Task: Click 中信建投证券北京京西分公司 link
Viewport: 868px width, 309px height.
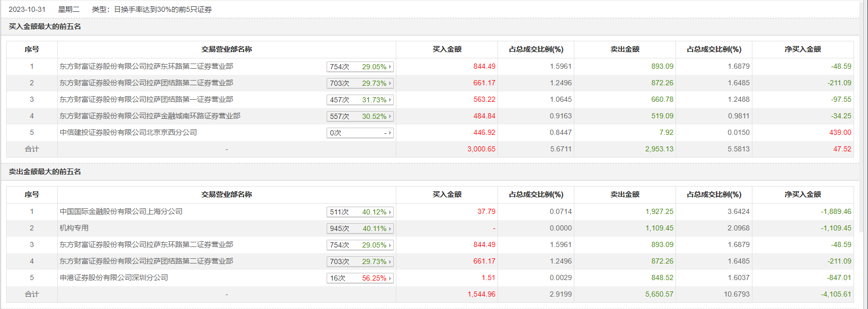Action: [x=128, y=132]
